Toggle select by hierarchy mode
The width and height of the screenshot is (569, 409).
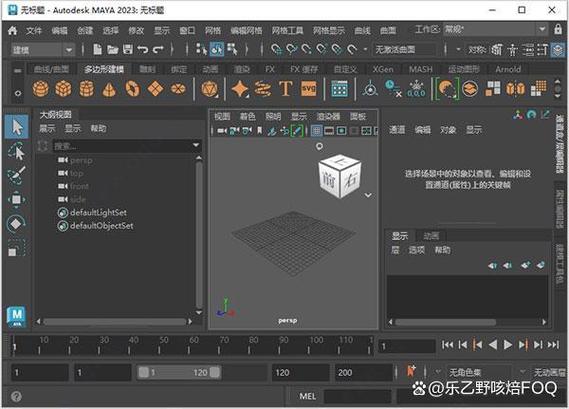[x=201, y=49]
